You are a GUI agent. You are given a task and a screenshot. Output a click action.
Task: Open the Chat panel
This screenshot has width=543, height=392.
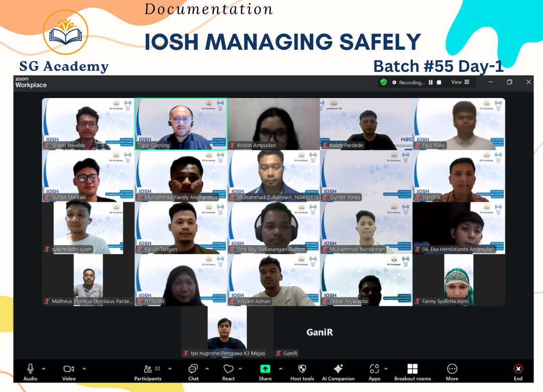pyautogui.click(x=193, y=372)
